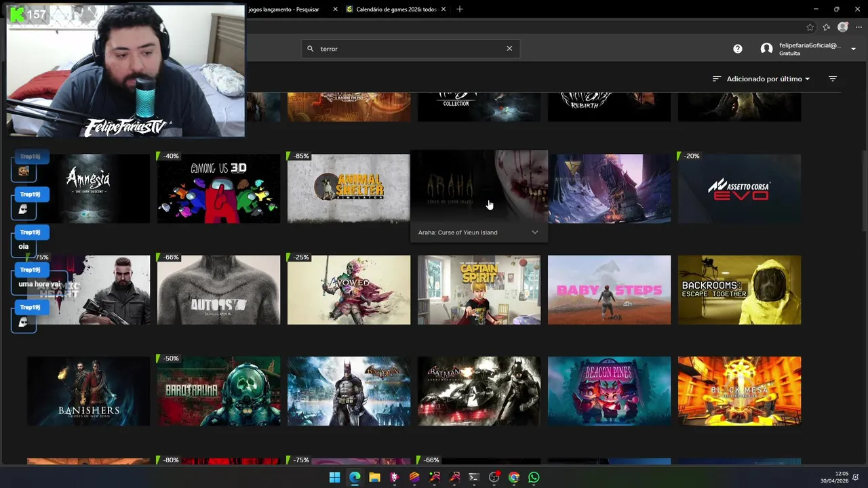This screenshot has height=488, width=868.
Task: Open the Adicionado por último sort dropdown
Action: pos(768,79)
